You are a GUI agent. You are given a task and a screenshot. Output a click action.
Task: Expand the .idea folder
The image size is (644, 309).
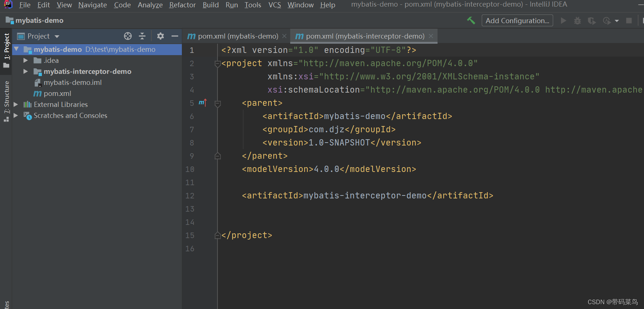coord(26,60)
